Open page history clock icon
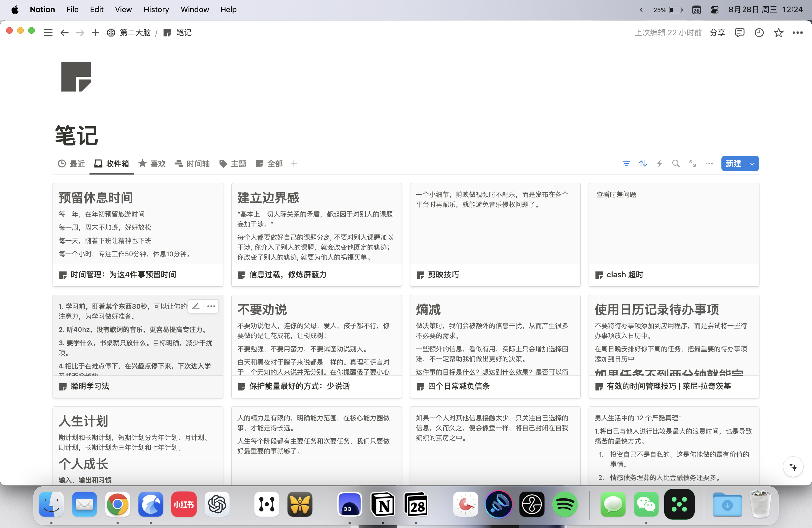Screen dimensions: 812x528 click(x=759, y=33)
